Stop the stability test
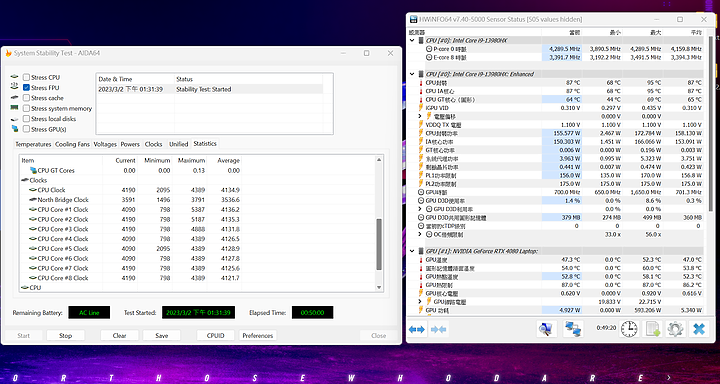This screenshot has width=720, height=384. pos(66,336)
